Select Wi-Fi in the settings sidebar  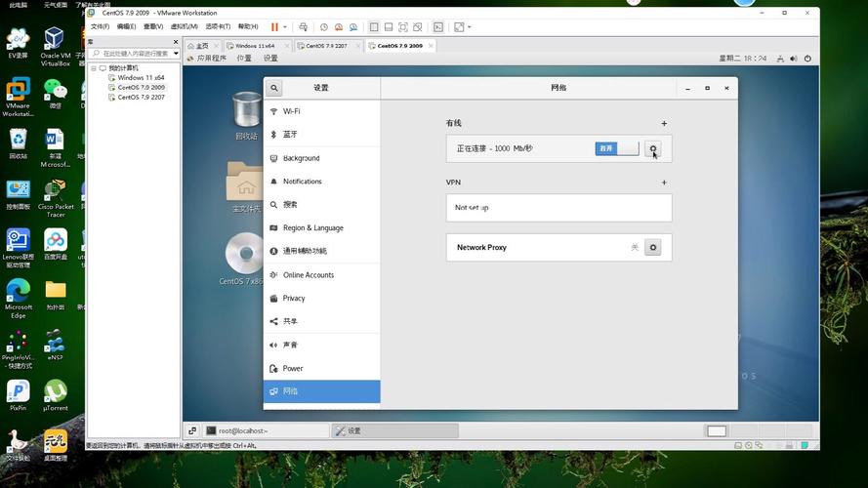291,111
